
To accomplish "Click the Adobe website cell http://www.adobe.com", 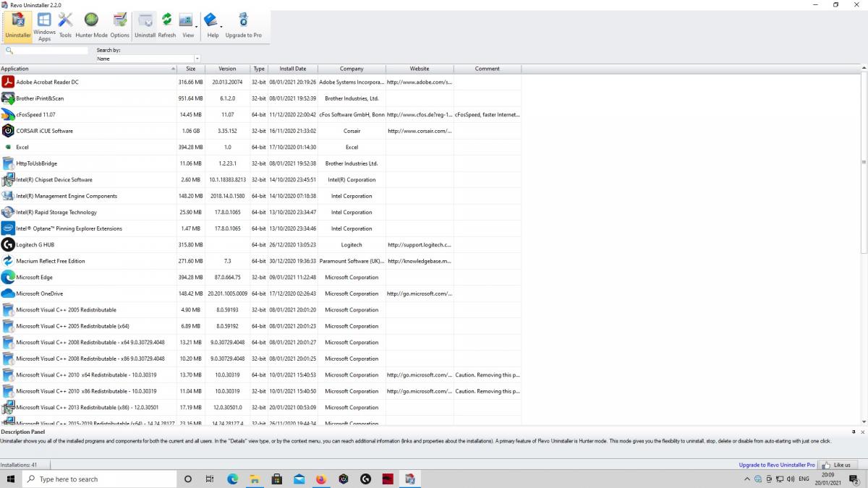I will point(420,82).
